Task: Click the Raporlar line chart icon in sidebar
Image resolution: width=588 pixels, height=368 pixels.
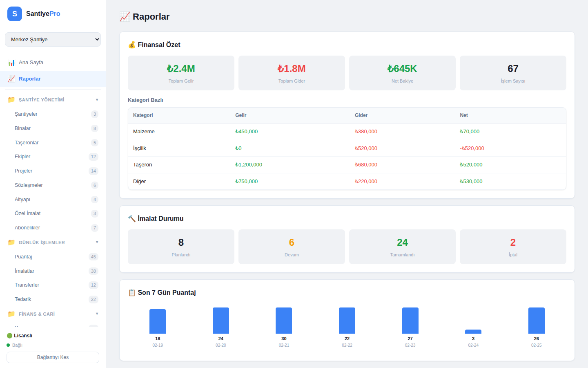Action: coord(11,79)
